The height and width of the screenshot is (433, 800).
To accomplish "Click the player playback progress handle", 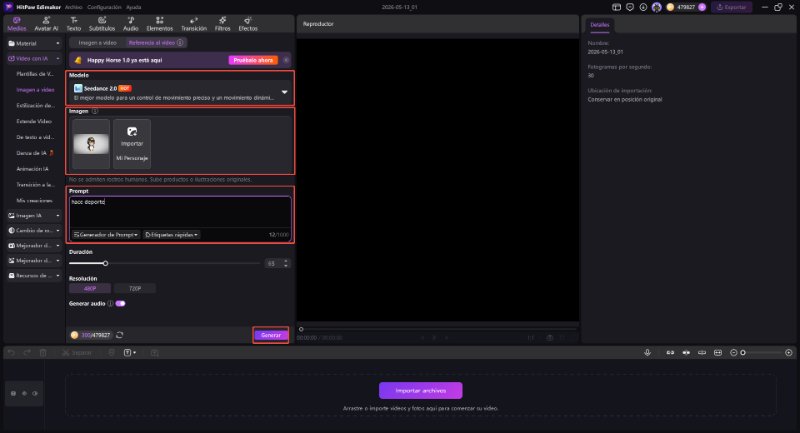I will tap(301, 329).
